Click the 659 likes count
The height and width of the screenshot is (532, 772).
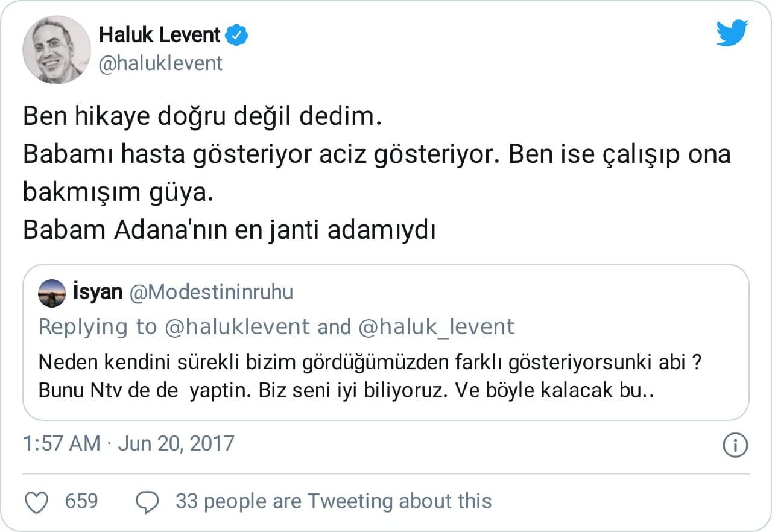[81, 501]
